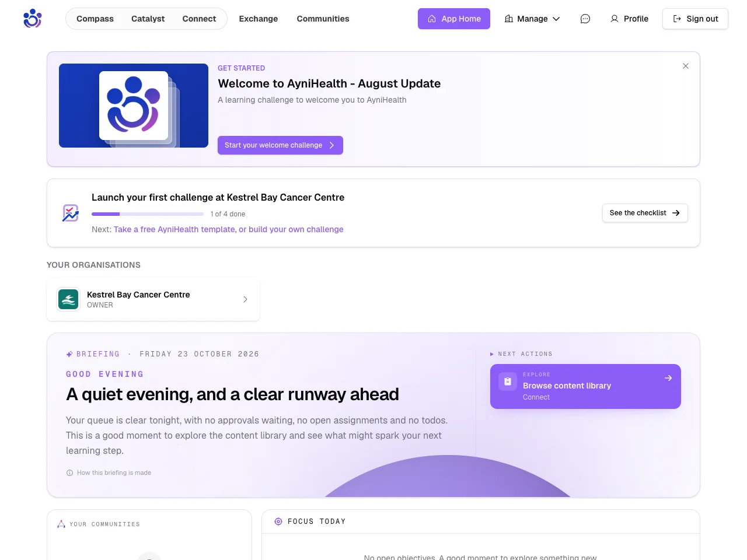Expand Kestrel Bay Cancer Centre chevron
The image size is (747, 560).
(x=245, y=299)
